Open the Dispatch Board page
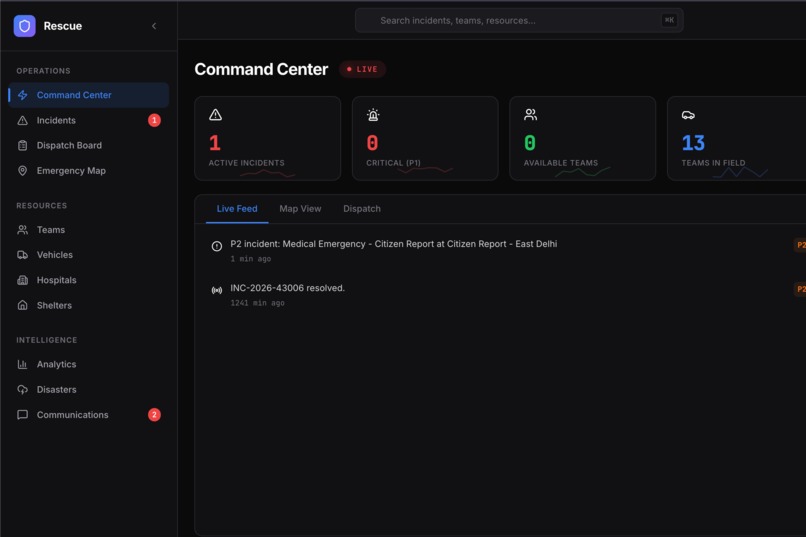 [88, 145]
